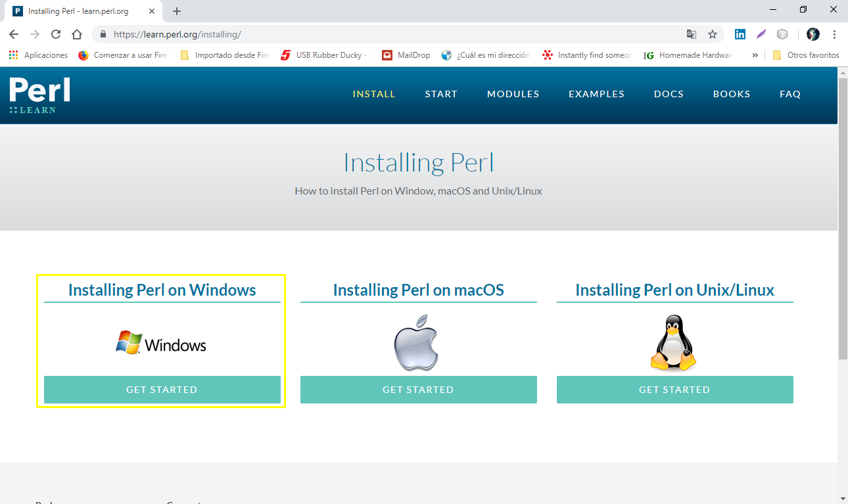Click the Apple logo image
The height and width of the screenshot is (504, 848).
[x=417, y=342]
